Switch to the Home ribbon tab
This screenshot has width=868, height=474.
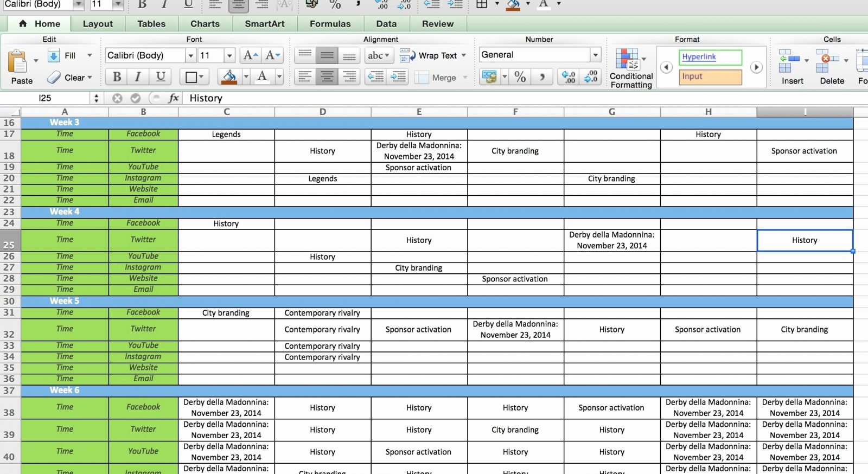40,24
